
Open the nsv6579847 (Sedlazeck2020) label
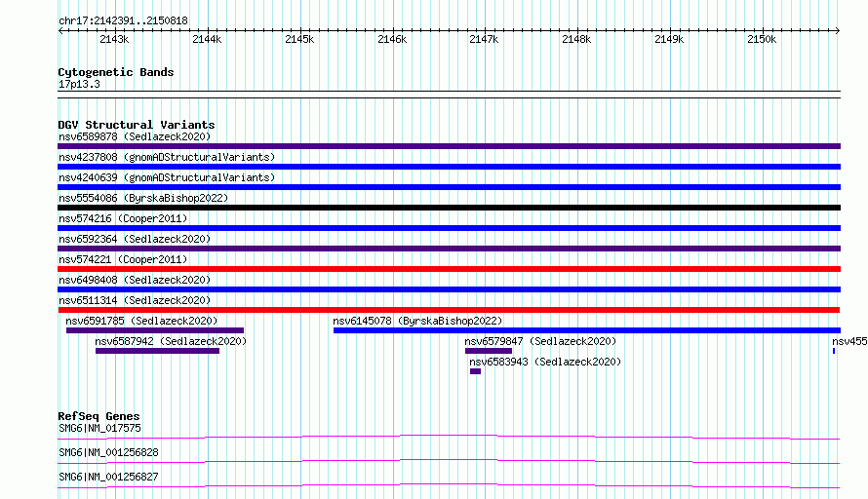[x=540, y=341]
